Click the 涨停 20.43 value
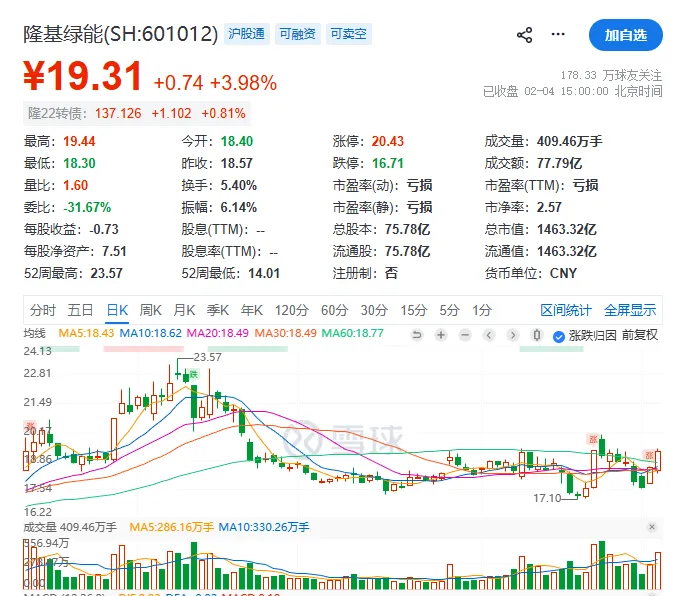 pos(388,141)
